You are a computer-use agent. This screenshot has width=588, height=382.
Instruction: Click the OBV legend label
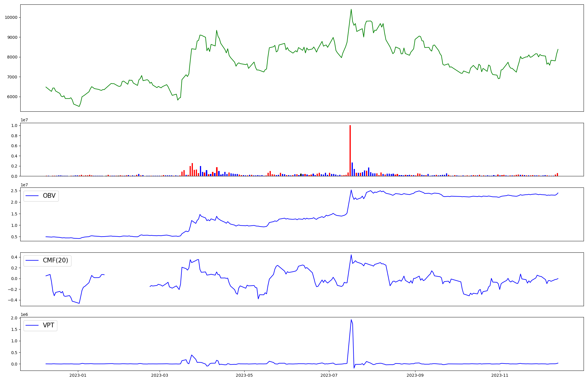(x=49, y=196)
